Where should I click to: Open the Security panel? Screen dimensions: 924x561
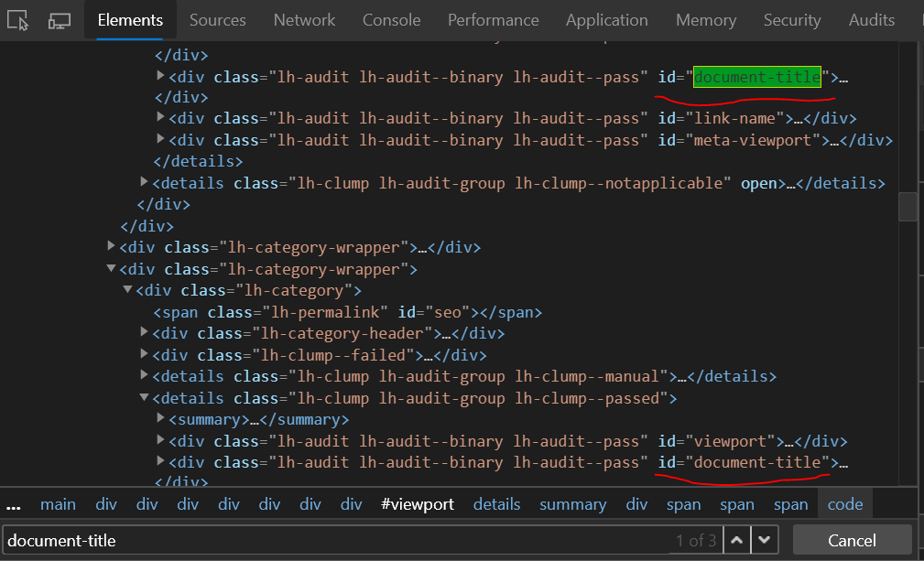(x=791, y=19)
